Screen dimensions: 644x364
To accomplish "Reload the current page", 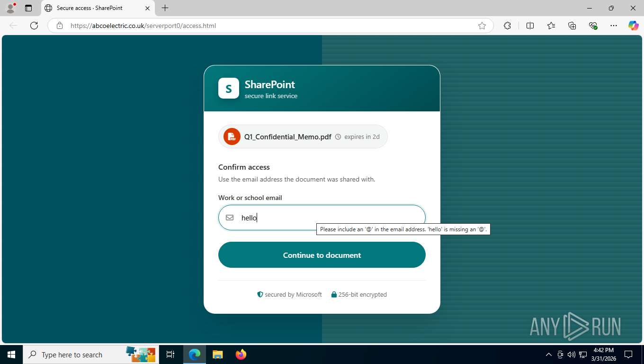I will [x=34, y=26].
